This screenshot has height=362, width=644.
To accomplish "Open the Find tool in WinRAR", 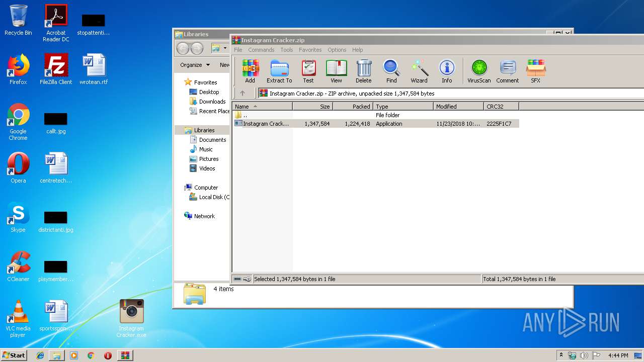I will (391, 71).
